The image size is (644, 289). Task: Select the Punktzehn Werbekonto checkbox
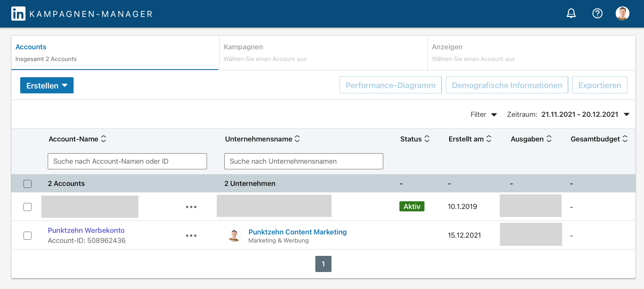pyautogui.click(x=27, y=236)
